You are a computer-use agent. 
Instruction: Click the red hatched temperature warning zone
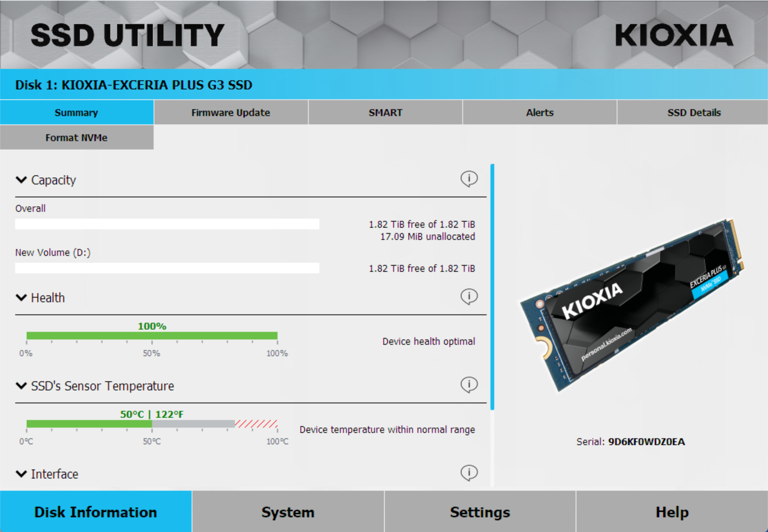(256, 424)
